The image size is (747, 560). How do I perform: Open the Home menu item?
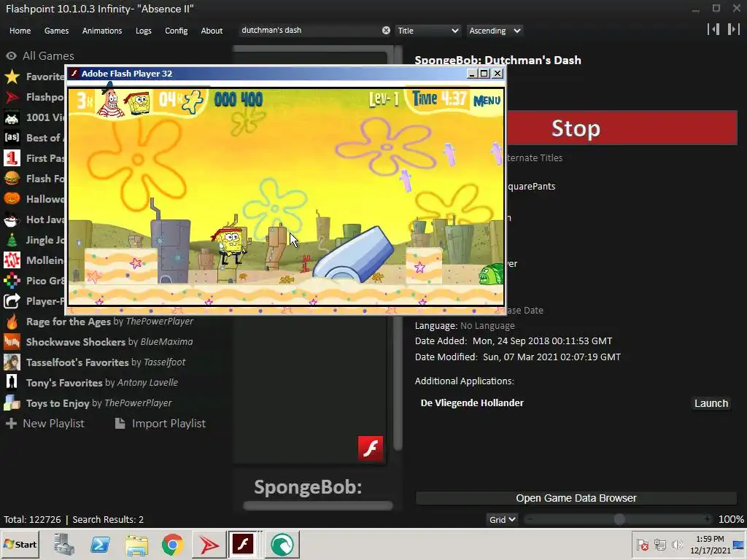[20, 31]
